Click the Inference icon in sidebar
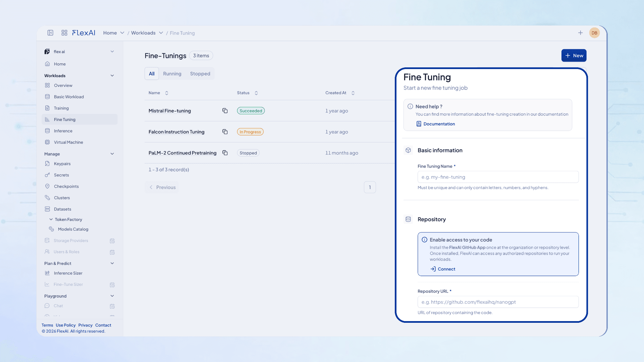 [x=47, y=131]
